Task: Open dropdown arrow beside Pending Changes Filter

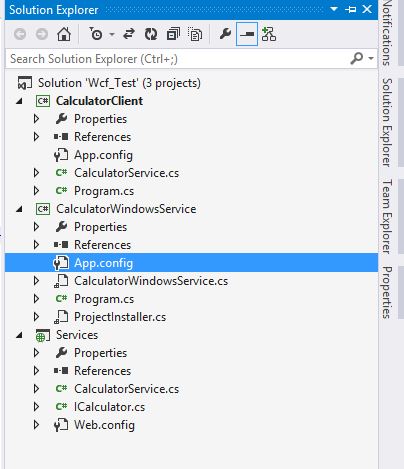Action: (x=112, y=34)
